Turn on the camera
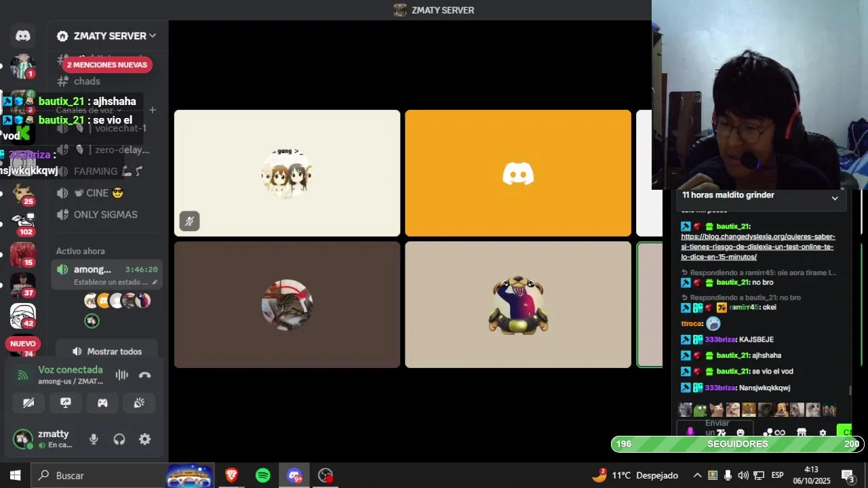Screen dimensions: 868x488 [28, 403]
